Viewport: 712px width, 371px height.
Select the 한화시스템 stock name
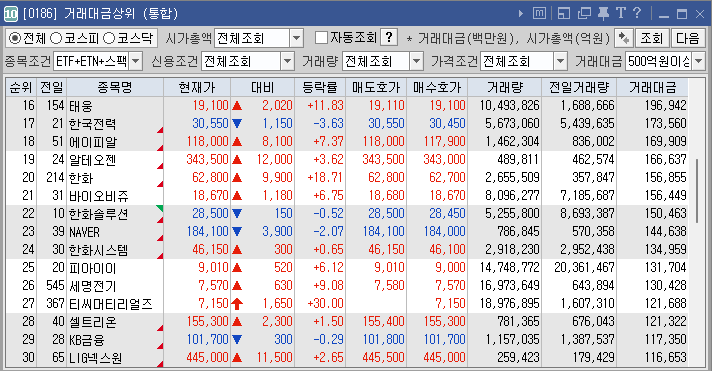[x=99, y=250]
